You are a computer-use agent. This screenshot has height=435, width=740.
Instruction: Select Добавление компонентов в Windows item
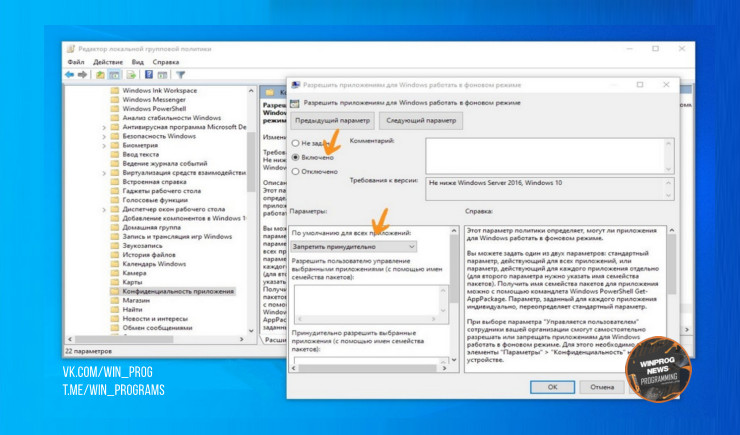click(x=184, y=218)
